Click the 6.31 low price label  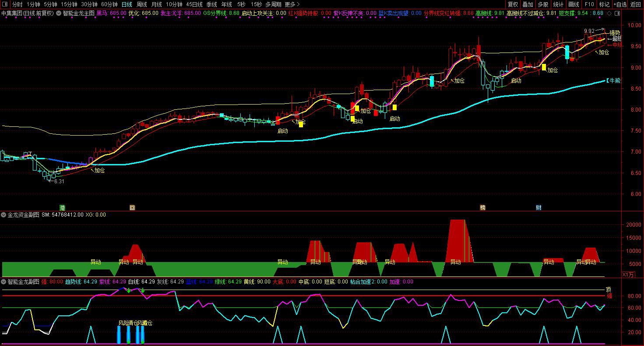click(59, 181)
